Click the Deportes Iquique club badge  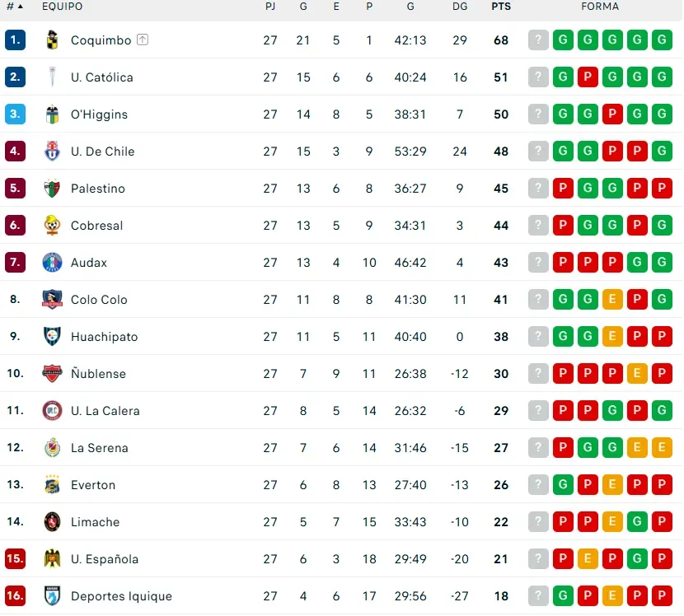coord(52,596)
